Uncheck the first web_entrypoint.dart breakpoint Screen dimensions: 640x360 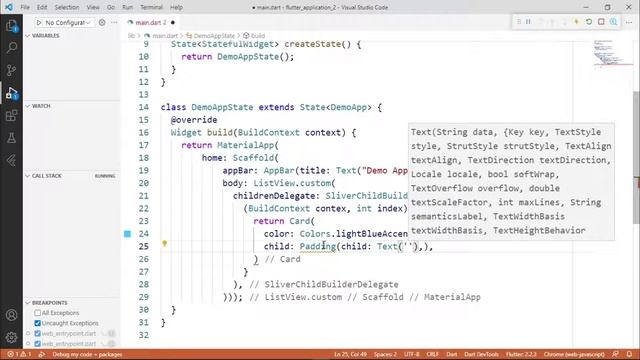pos(38,333)
